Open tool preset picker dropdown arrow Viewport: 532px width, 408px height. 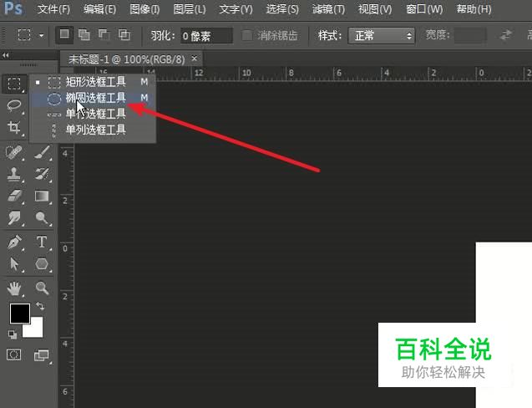pyautogui.click(x=42, y=35)
